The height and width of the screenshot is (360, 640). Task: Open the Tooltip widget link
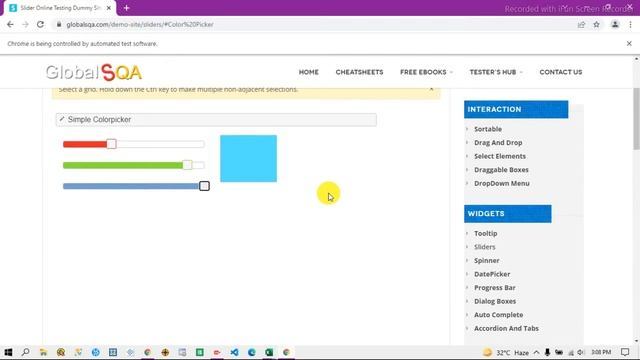tap(485, 233)
